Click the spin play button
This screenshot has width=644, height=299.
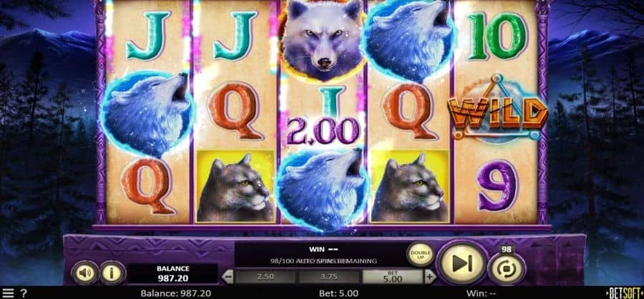462,263
